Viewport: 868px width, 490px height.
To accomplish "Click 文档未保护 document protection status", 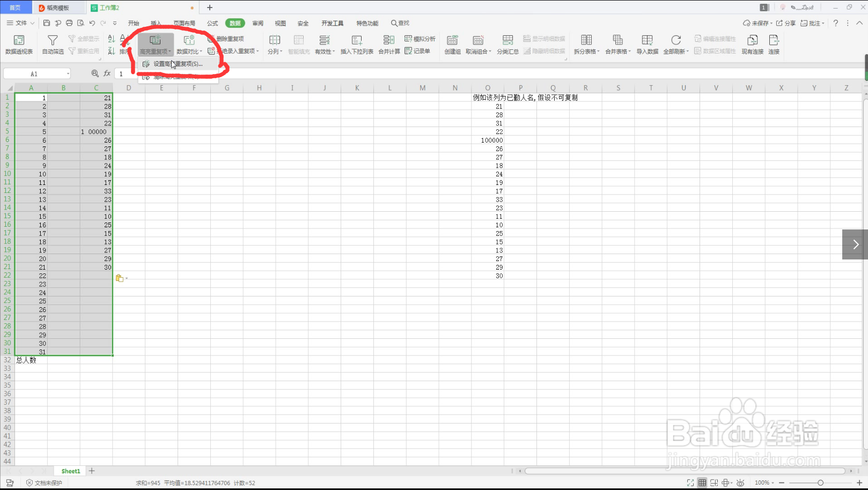I will 45,482.
